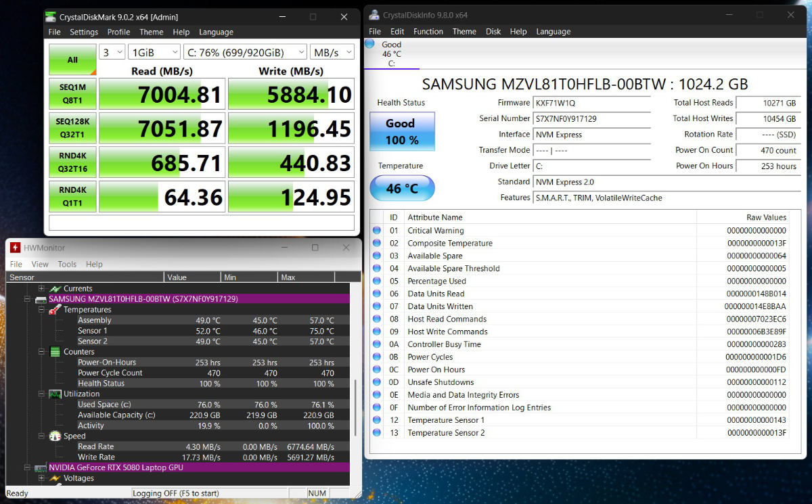Viewport: 812px width, 504px height.
Task: Open unit dropdown showing MB/s
Action: (332, 52)
